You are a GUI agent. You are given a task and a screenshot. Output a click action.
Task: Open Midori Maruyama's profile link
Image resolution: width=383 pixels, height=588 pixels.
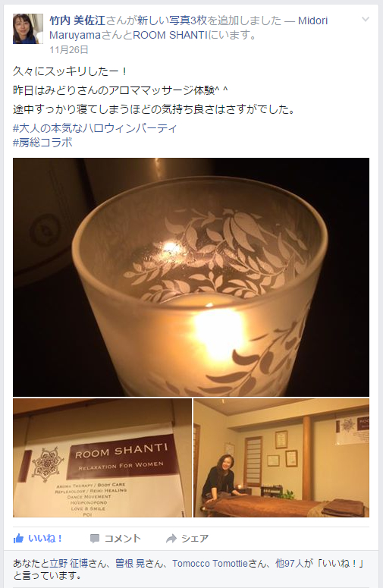click(x=189, y=28)
